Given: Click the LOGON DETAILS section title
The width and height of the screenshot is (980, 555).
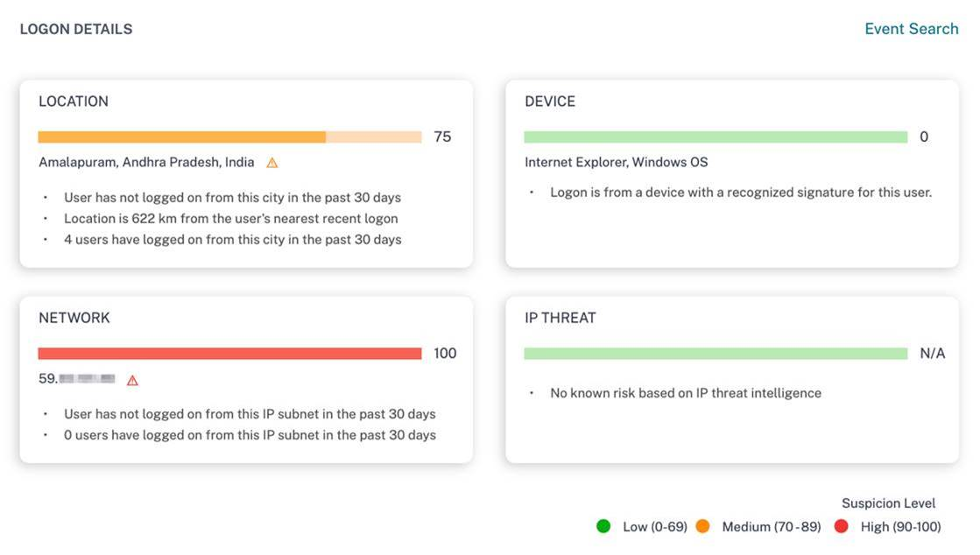Looking at the screenshot, I should [76, 30].
